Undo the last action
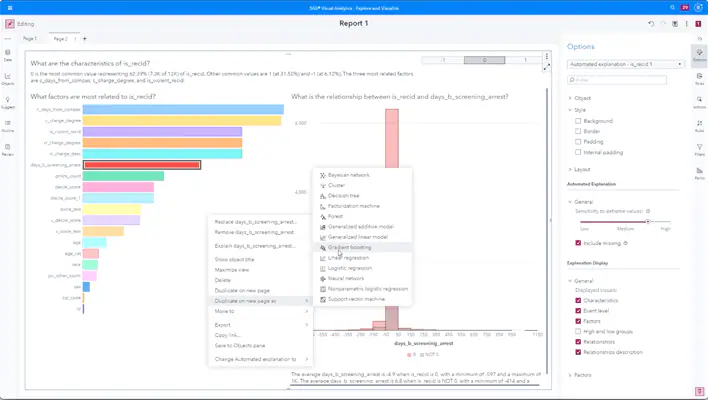 [651, 24]
